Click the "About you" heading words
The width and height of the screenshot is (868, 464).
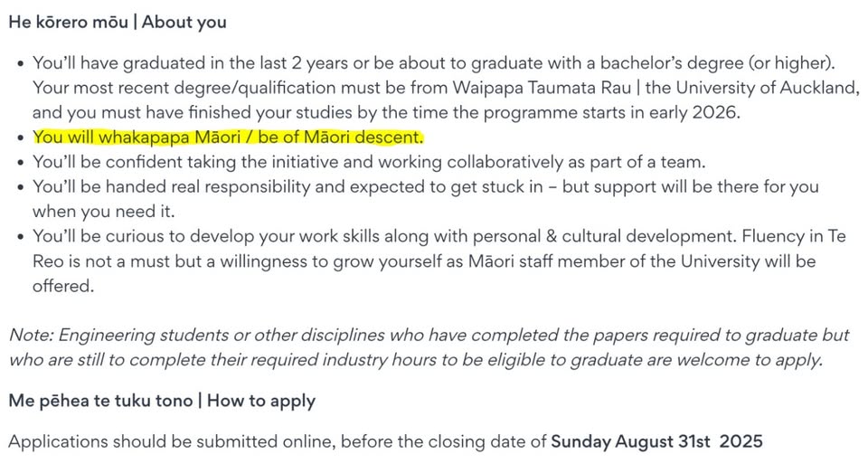[184, 23]
